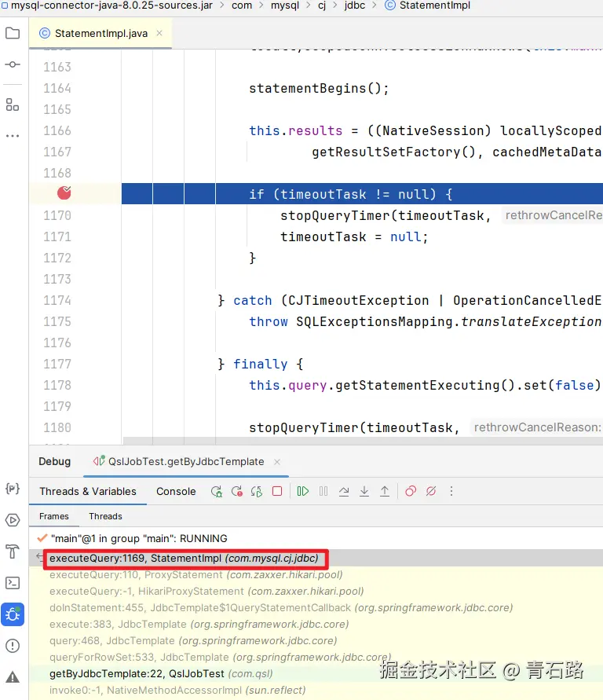Select the Threads tab
The width and height of the screenshot is (603, 700).
[105, 516]
